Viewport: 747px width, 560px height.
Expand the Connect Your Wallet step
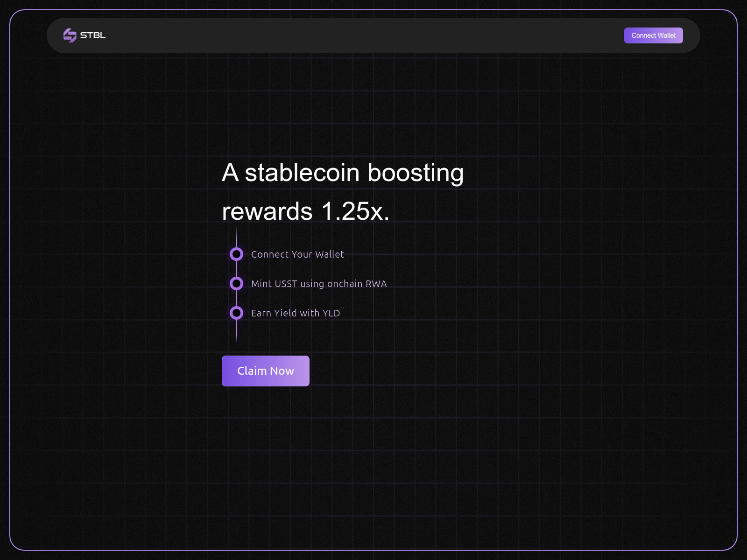[297, 254]
